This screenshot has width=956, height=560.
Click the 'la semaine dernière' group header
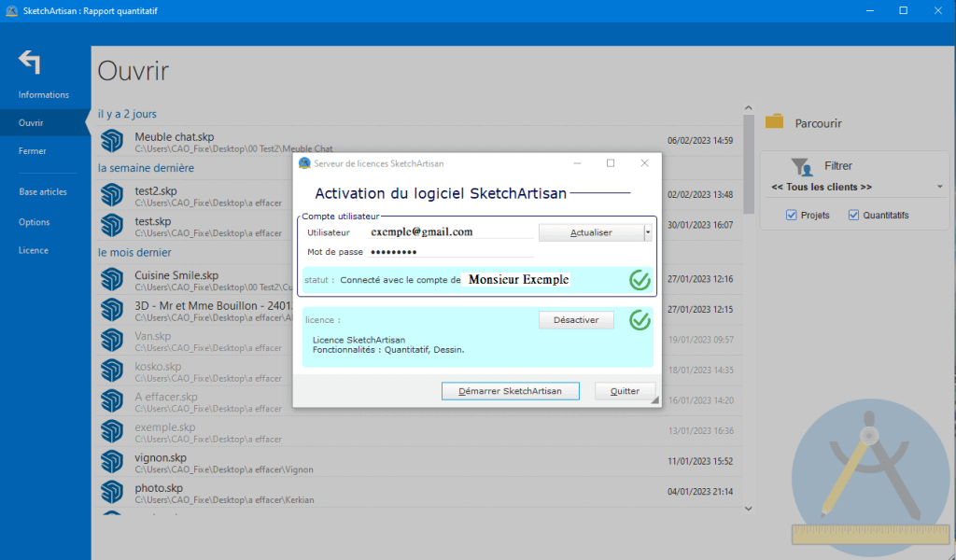pos(146,168)
